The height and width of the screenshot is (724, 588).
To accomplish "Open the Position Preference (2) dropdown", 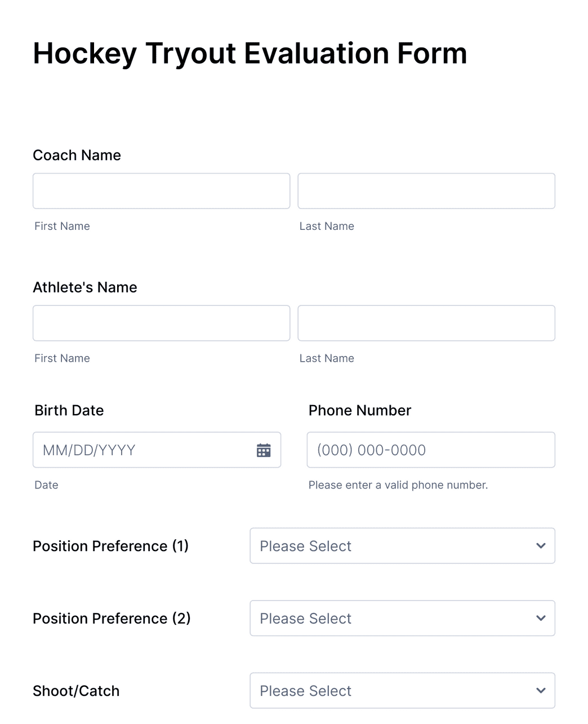I will pos(402,618).
